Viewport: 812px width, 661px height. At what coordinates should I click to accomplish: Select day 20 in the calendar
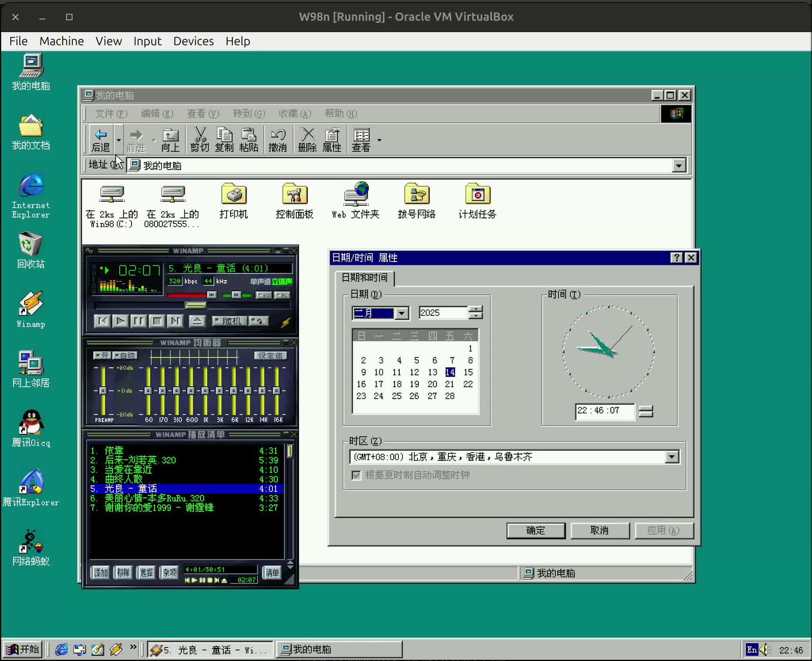[x=432, y=384]
